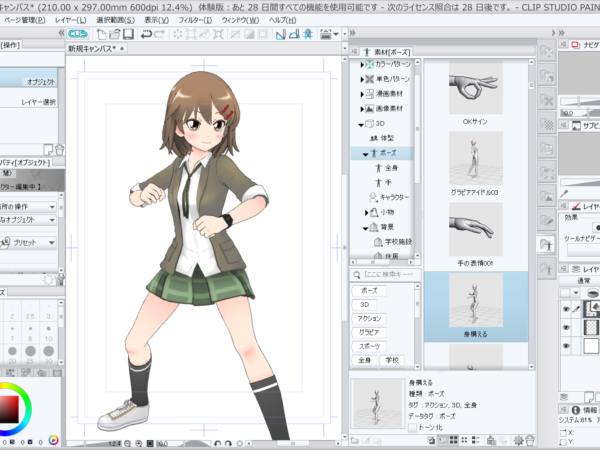Open the ウィンドウ(W) menu
Image resolution: width=600 pixels, height=450 pixels.
point(240,20)
